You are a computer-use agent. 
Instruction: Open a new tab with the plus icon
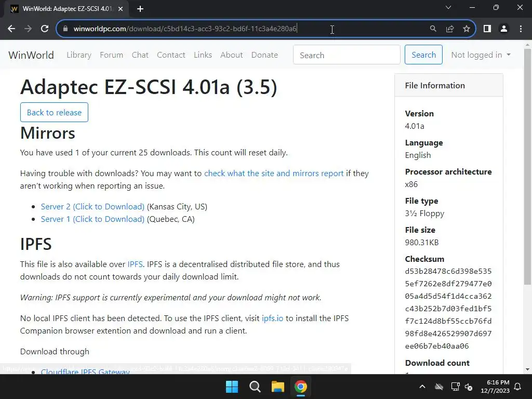tap(140, 9)
